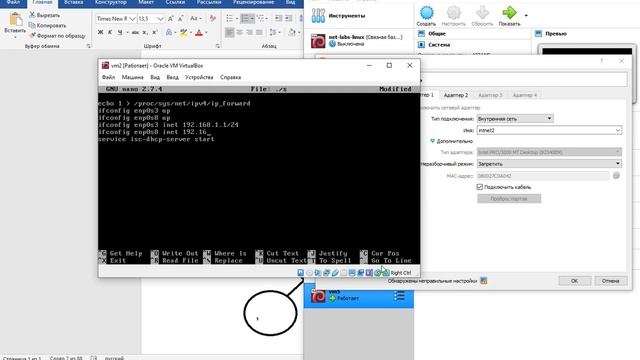Click the Показать (Show) green arrow icon
Image resolution: width=640 pixels, height=360 pixels.
point(509,13)
